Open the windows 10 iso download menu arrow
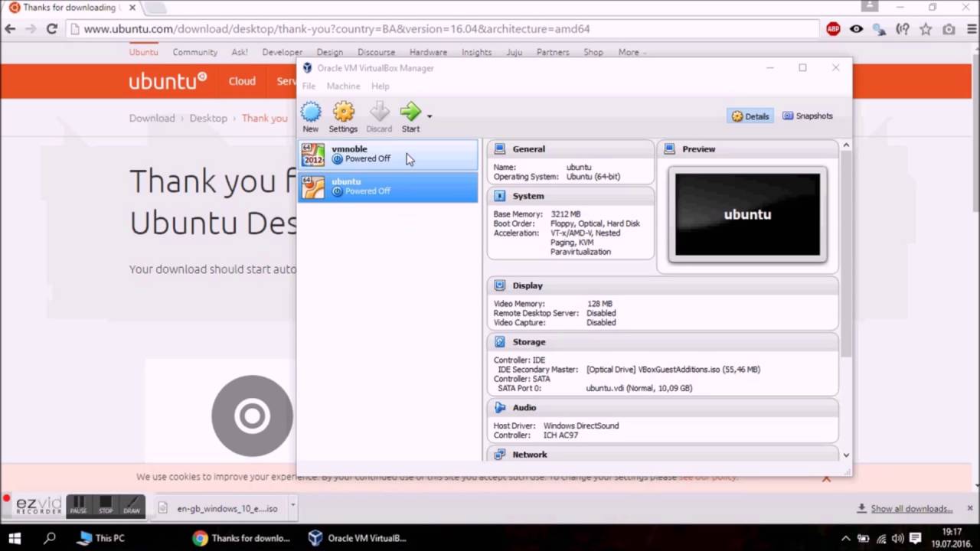Screen dimensions: 980x551 [x=292, y=507]
